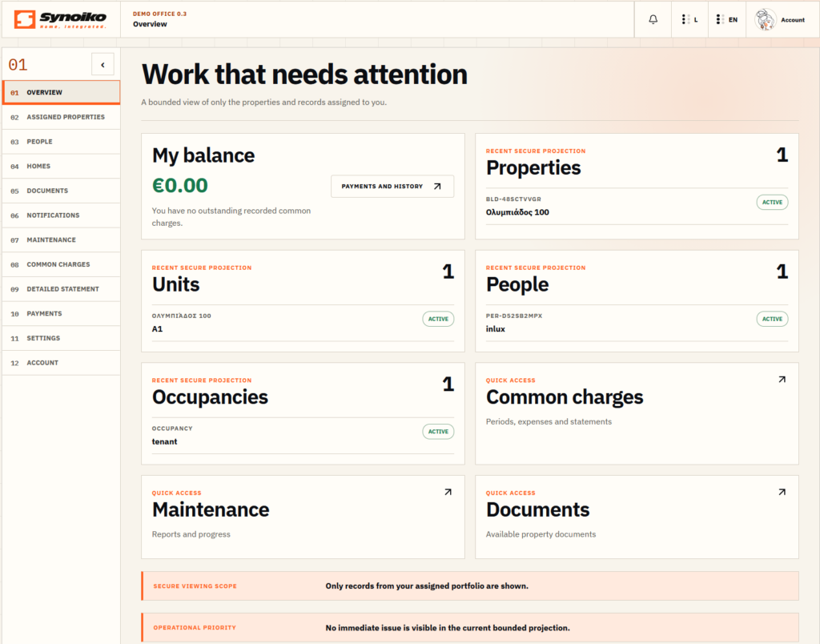Open Account in the sidebar
The image size is (820, 644).
pyautogui.click(x=61, y=363)
